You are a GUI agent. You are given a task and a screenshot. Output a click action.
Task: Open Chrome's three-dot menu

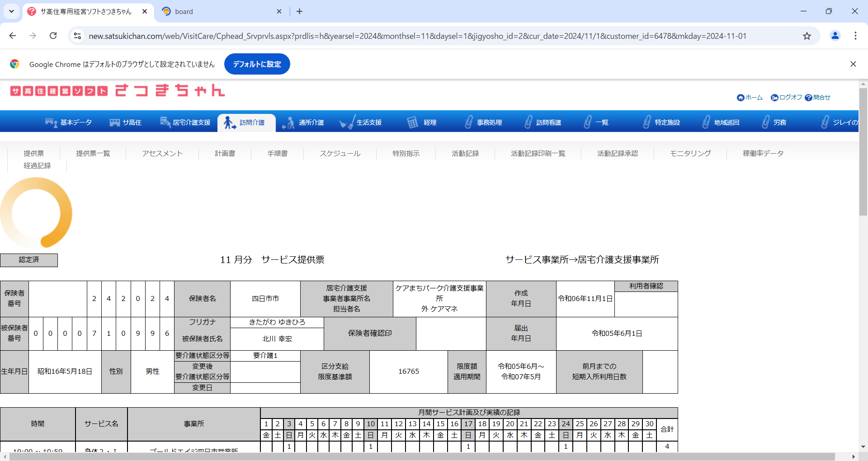click(855, 36)
